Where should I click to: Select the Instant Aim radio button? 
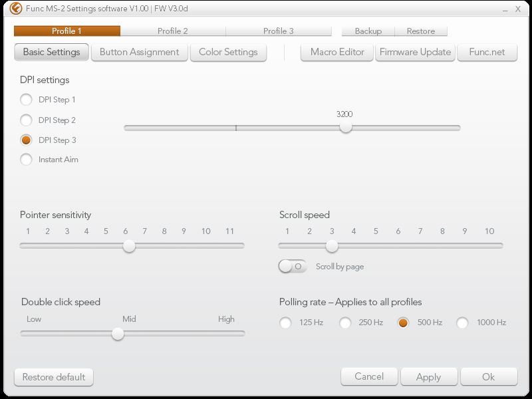[26, 160]
